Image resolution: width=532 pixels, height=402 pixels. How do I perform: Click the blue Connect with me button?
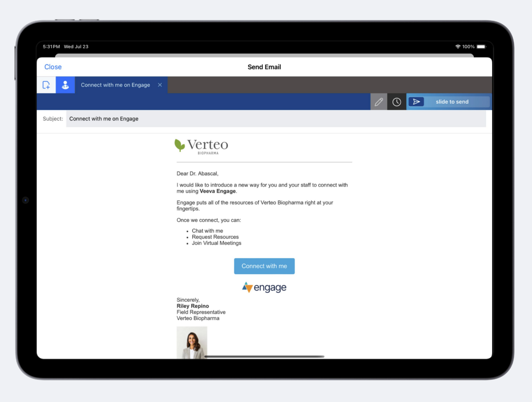264,266
